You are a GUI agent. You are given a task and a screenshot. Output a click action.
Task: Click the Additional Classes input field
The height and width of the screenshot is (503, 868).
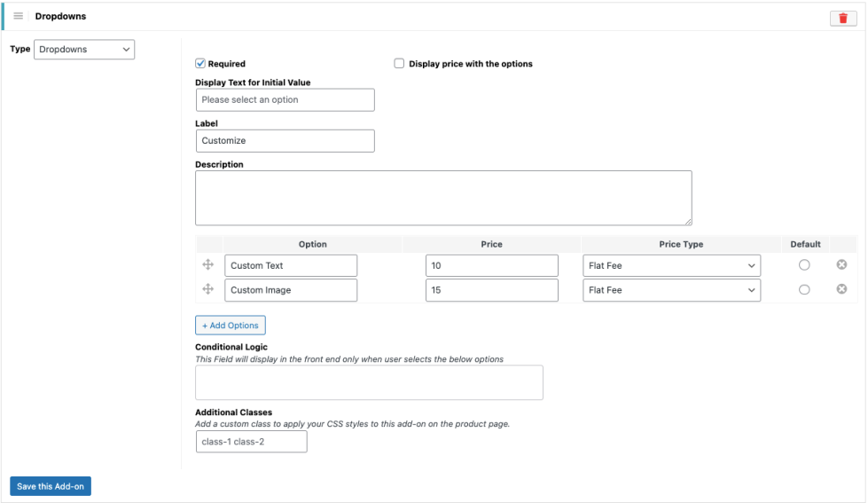pos(251,442)
